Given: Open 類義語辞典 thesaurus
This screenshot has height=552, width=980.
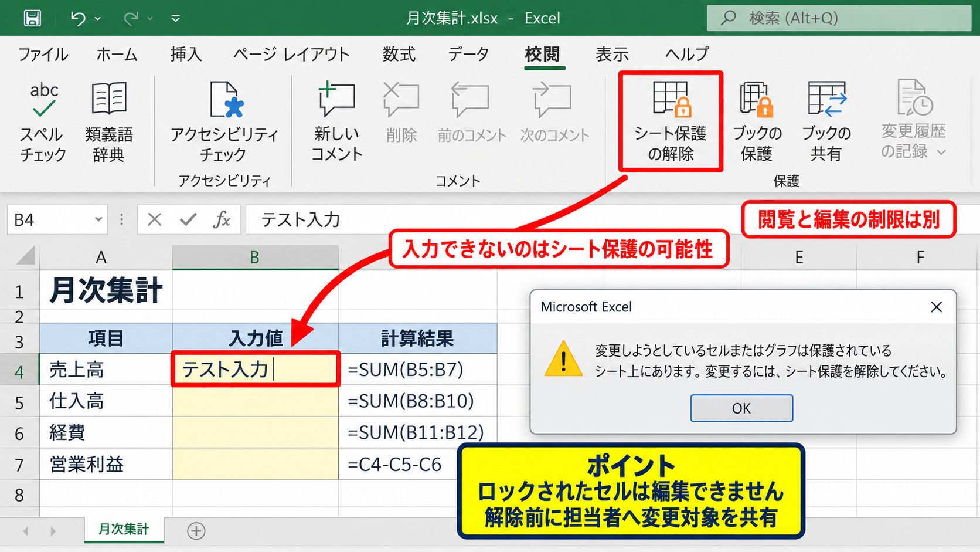Looking at the screenshot, I should 109,123.
